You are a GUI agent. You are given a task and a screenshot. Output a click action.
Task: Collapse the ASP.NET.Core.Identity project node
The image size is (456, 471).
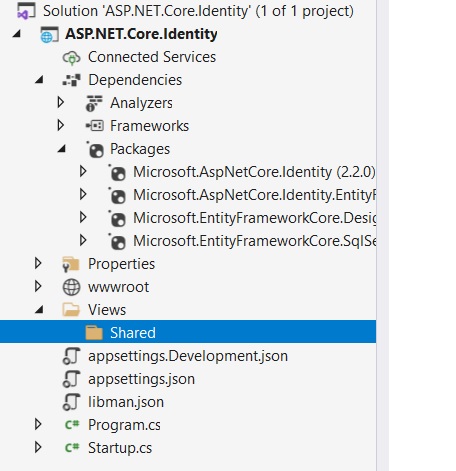(17, 34)
